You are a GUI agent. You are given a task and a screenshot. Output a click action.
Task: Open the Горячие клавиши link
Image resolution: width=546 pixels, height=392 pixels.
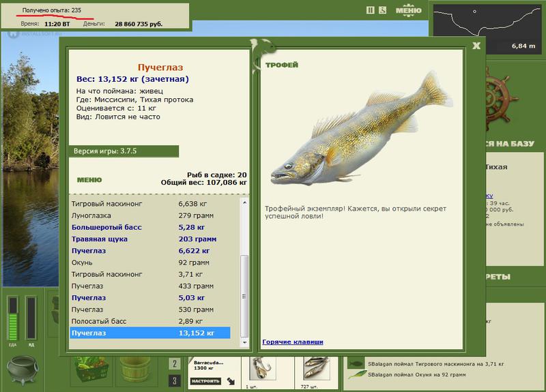click(293, 342)
